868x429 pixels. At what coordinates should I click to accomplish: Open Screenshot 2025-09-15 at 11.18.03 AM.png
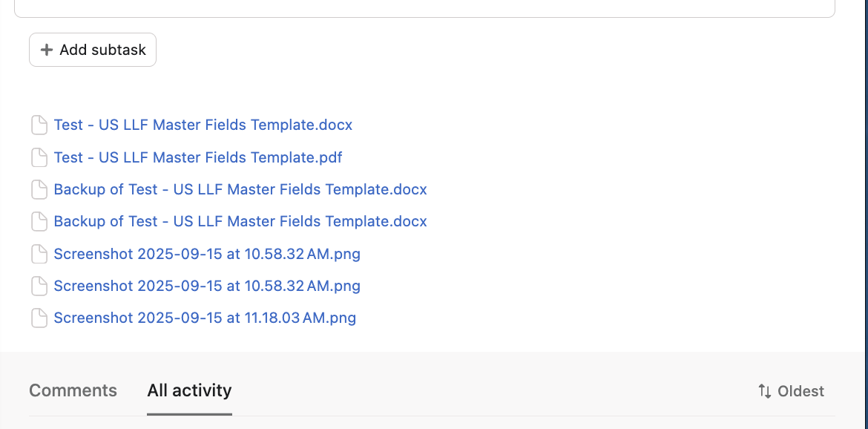coord(205,318)
